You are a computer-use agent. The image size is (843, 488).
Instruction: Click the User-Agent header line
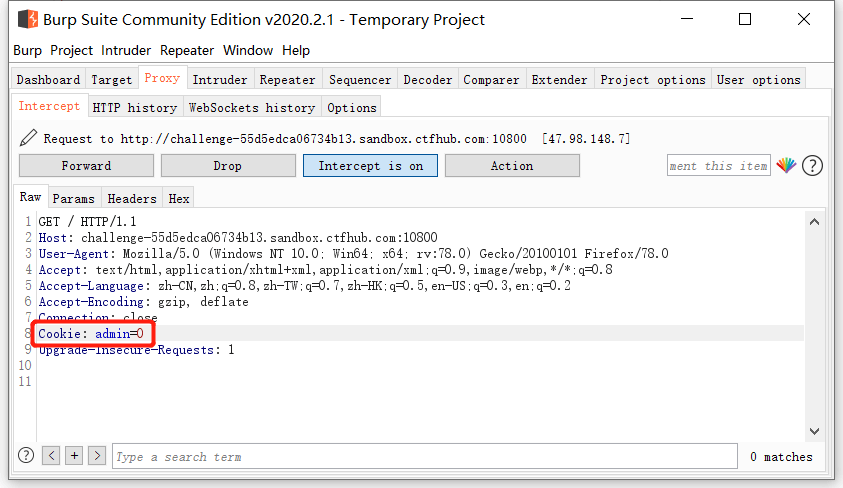[353, 254]
